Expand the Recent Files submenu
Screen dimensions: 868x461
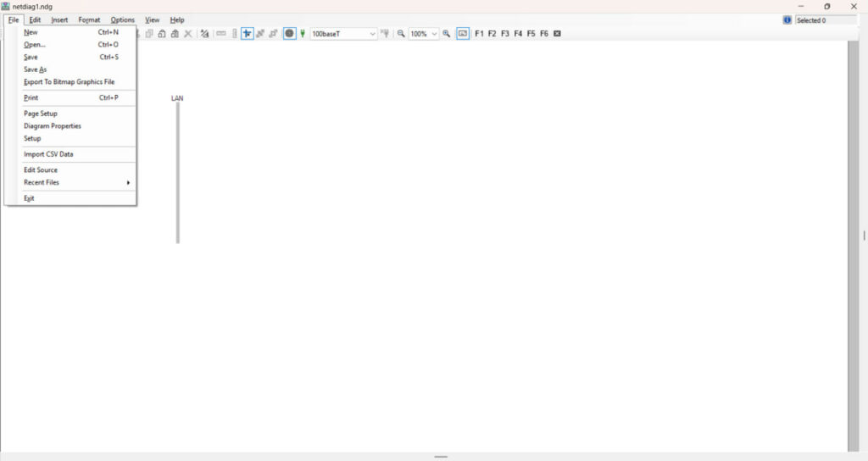point(71,183)
